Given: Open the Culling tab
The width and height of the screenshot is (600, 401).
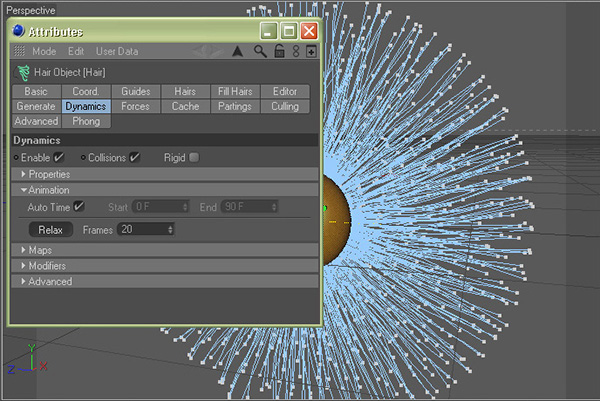Looking at the screenshot, I should click(x=285, y=106).
